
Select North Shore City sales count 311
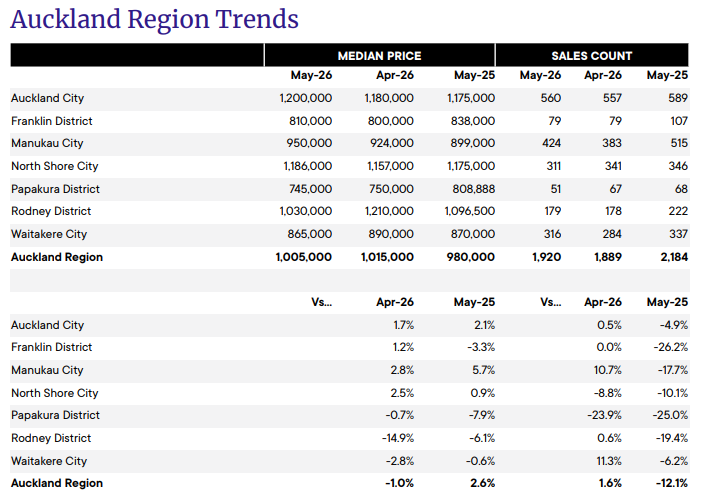[553, 166]
